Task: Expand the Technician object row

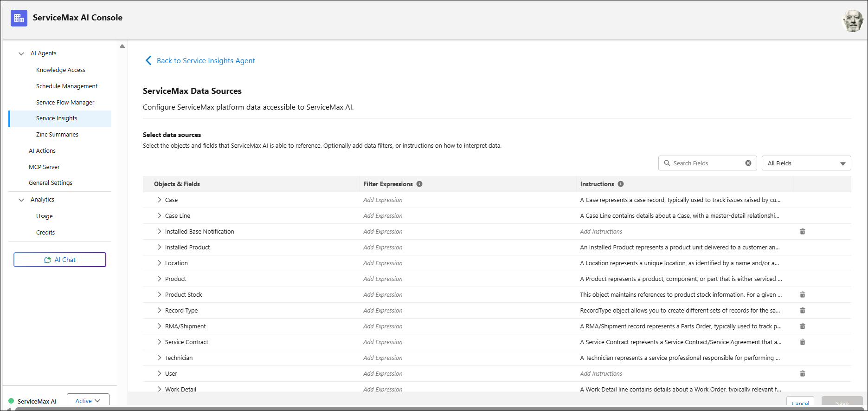Action: click(159, 358)
